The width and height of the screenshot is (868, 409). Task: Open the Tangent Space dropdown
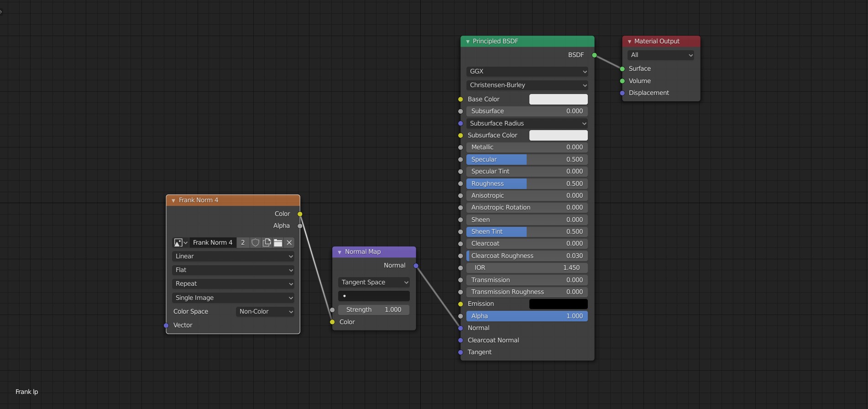click(x=374, y=283)
